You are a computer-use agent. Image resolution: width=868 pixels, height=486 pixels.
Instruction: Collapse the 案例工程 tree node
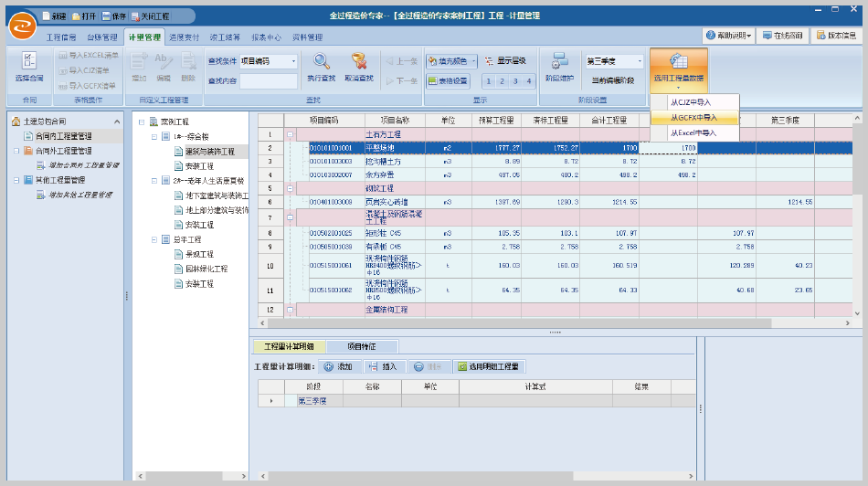pos(142,121)
